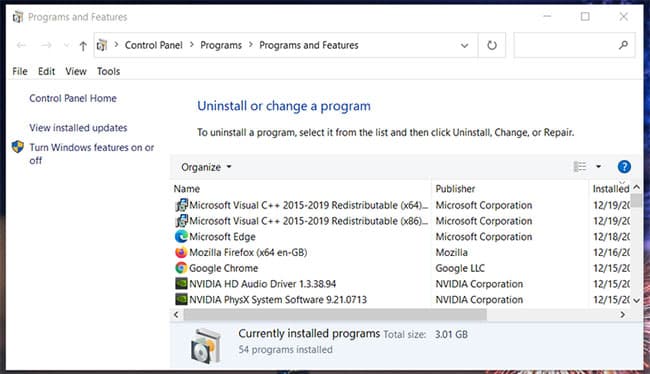This screenshot has width=650, height=374.
Task: Click the search magnifier icon
Action: point(623,45)
